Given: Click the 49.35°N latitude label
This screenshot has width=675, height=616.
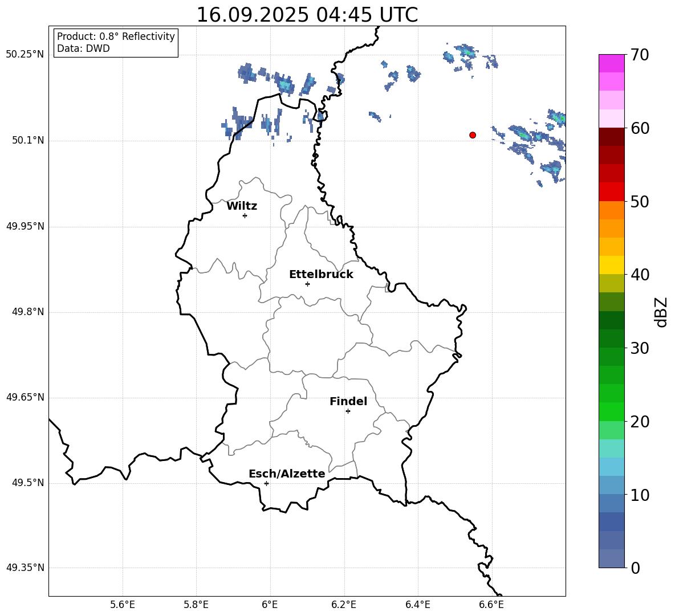Looking at the screenshot, I should [25, 568].
